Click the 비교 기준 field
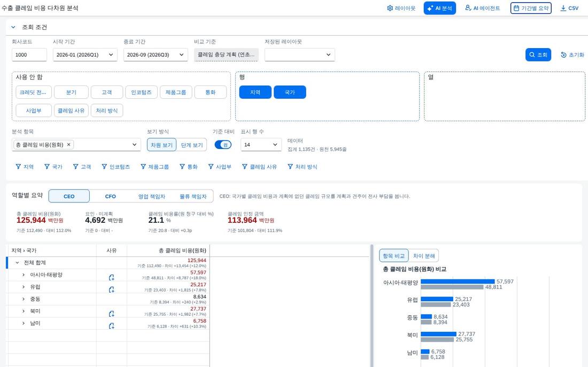Screen dimensions: 588x367 226,54
